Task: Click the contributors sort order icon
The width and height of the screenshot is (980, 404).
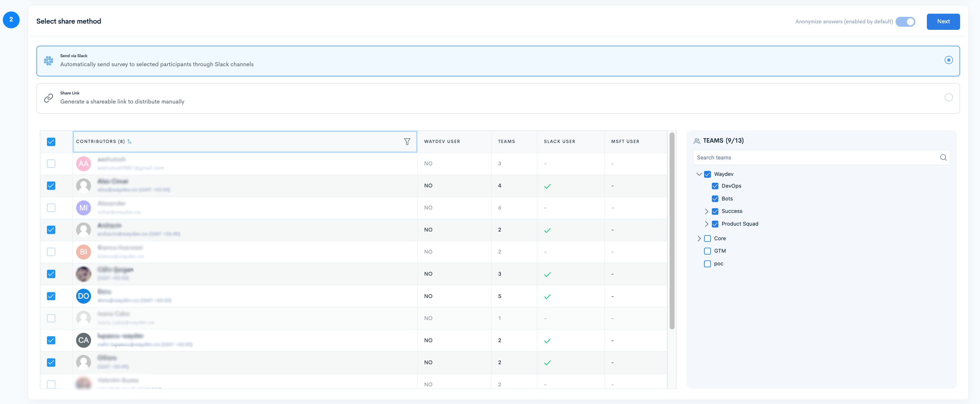Action: [129, 141]
